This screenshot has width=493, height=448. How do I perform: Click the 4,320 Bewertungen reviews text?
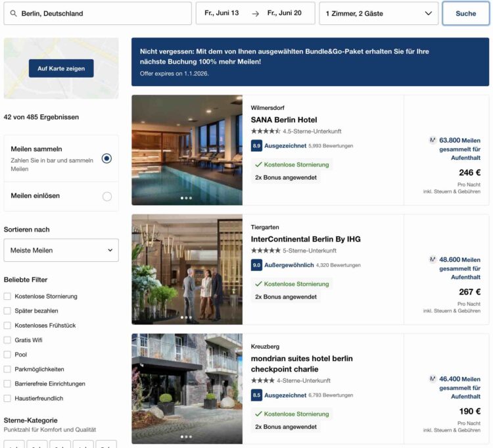338,265
